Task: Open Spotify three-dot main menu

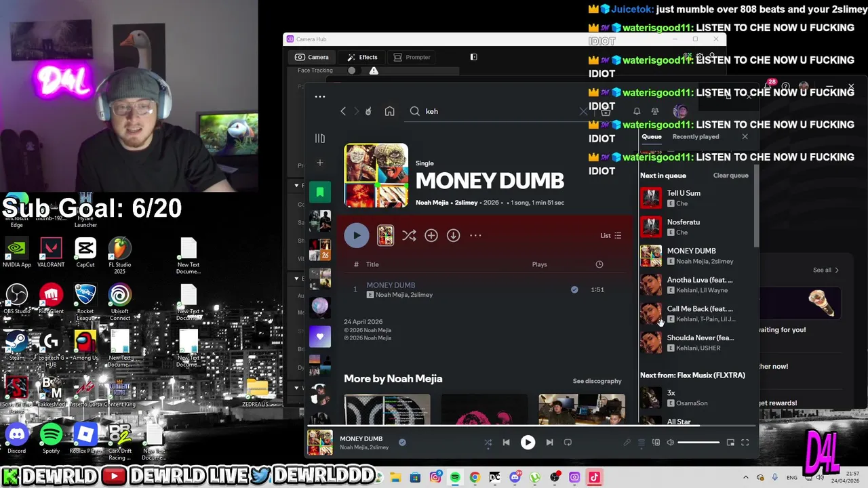Action: pos(320,96)
